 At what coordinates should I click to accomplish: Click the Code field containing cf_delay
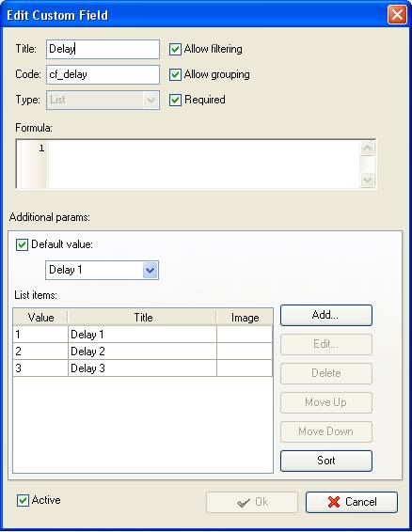[103, 74]
